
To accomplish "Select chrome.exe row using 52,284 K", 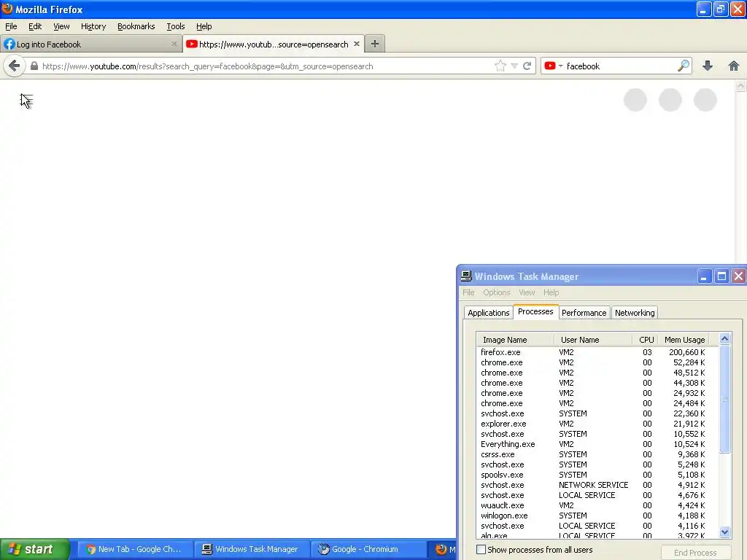I will tap(598, 362).
